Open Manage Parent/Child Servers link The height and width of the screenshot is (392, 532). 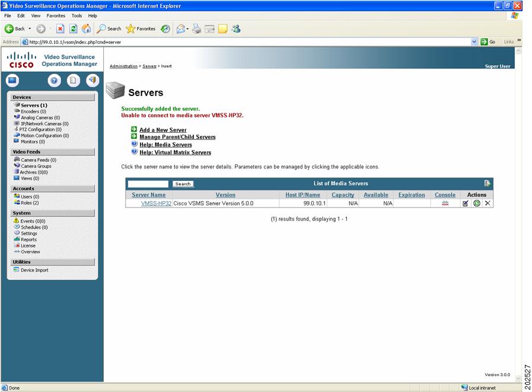(x=177, y=137)
